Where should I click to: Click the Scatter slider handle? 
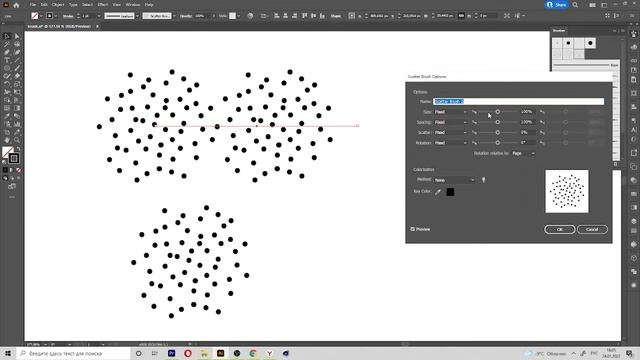[498, 132]
